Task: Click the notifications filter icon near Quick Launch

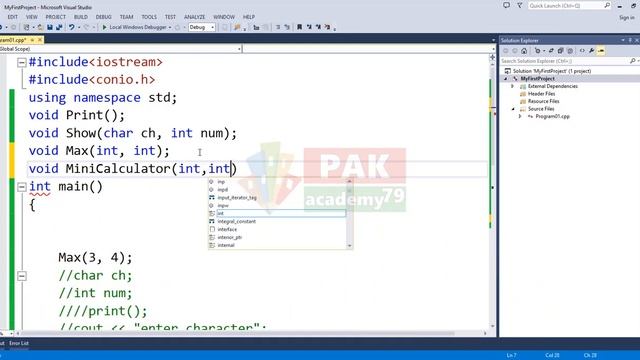Action: point(520,6)
